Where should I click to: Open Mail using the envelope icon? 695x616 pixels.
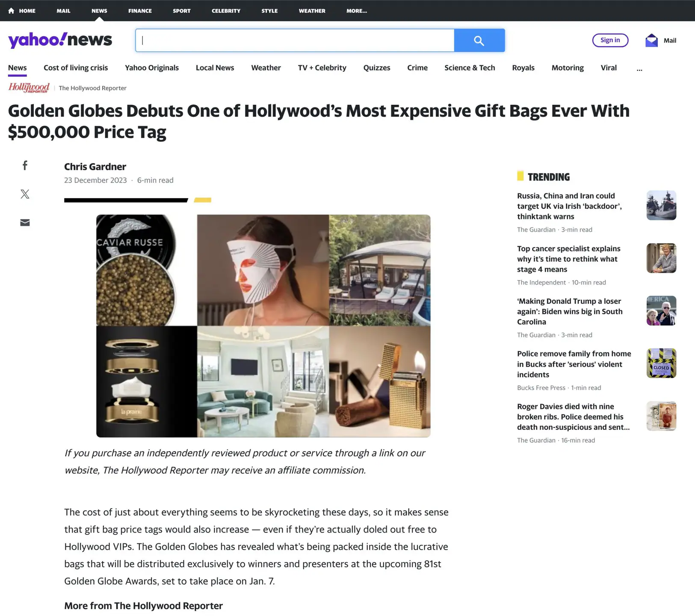(x=651, y=40)
